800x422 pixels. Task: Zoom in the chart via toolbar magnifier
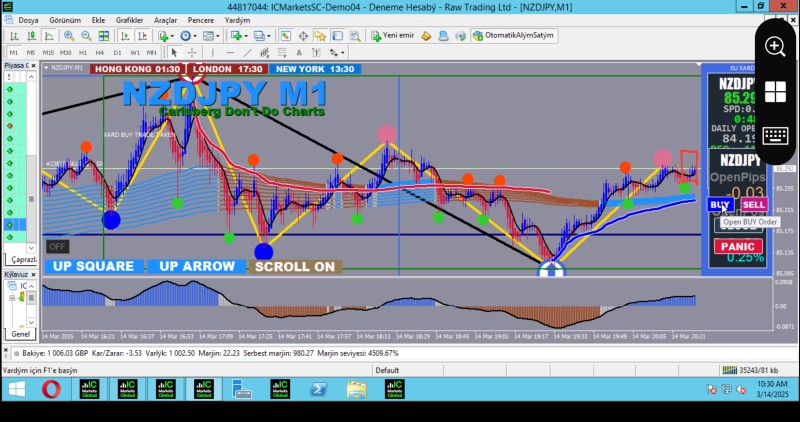[x=69, y=36]
